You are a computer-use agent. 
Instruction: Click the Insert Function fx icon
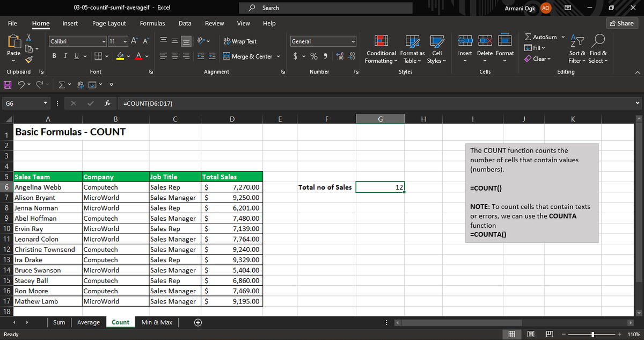pyautogui.click(x=108, y=103)
